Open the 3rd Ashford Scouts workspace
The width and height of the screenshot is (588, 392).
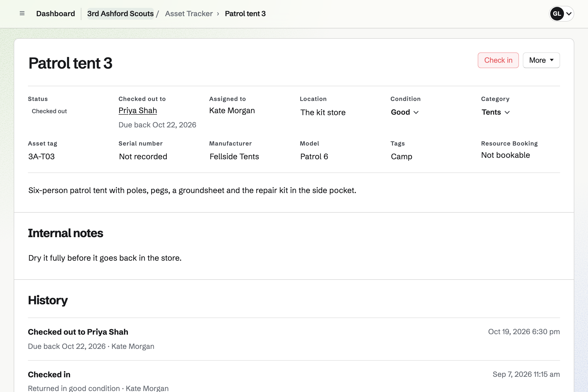(120, 13)
